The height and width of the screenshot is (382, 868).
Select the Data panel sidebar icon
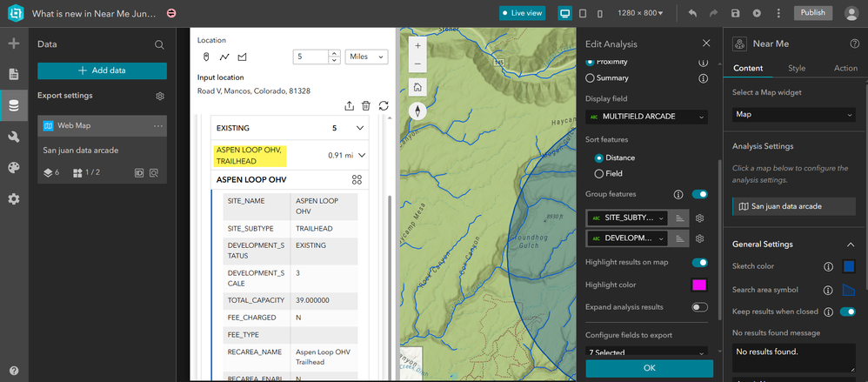coord(14,105)
